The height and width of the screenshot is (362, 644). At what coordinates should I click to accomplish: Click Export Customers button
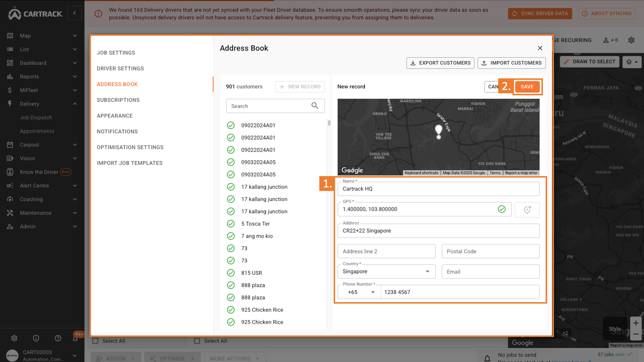(x=440, y=63)
